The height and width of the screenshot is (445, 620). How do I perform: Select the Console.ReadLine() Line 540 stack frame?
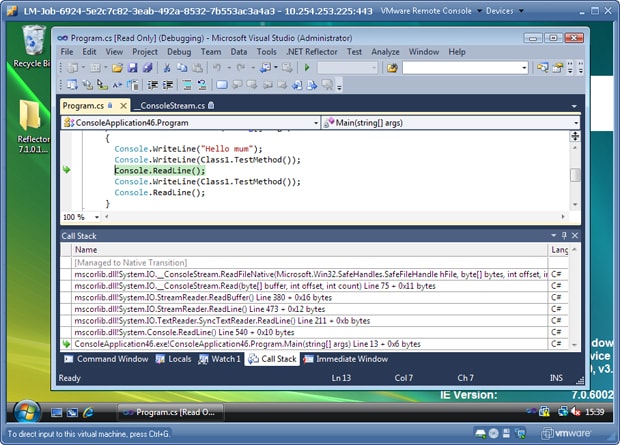310,332
